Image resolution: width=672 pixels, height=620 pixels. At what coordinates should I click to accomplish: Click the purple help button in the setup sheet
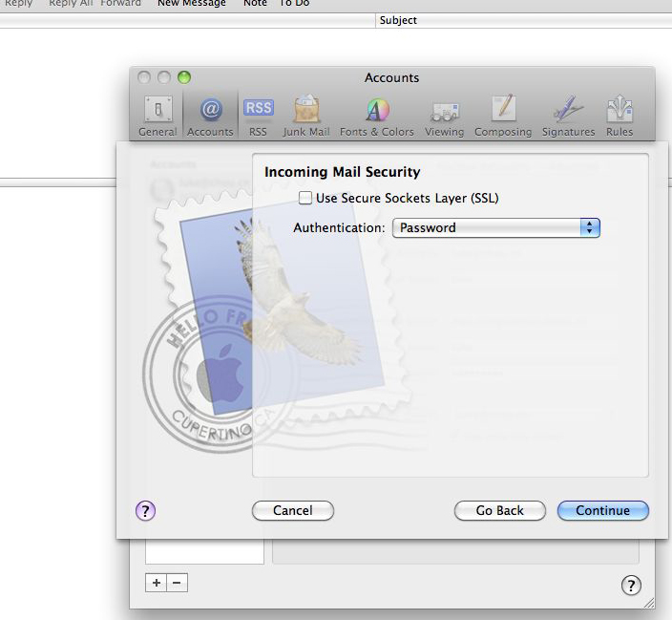tap(146, 510)
